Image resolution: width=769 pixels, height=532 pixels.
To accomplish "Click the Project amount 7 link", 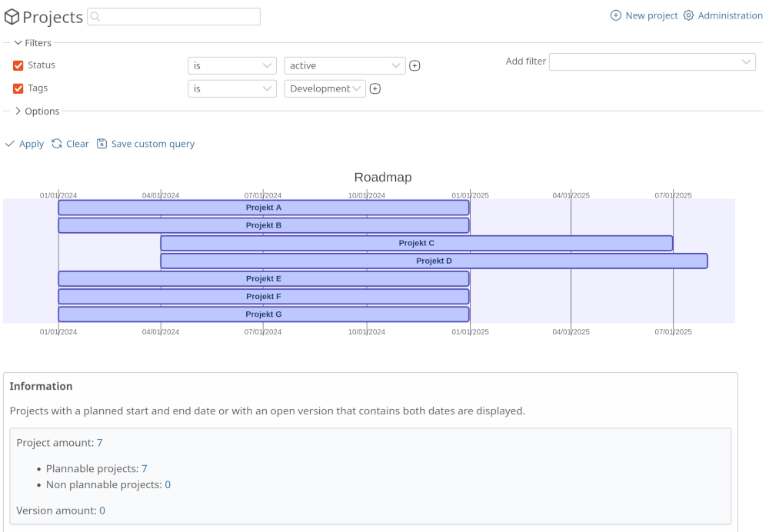I will (x=98, y=442).
